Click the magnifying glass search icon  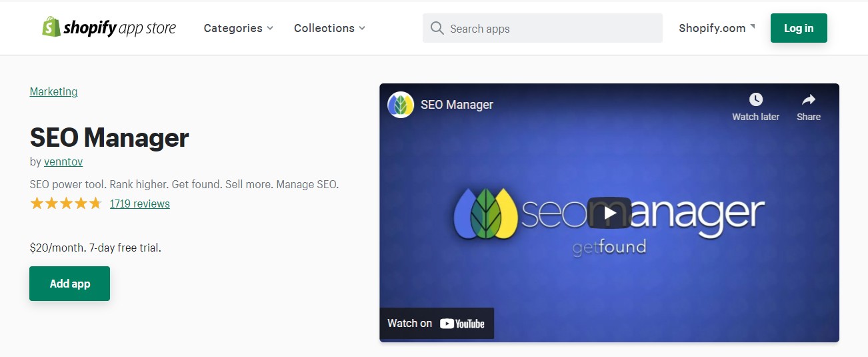click(437, 28)
